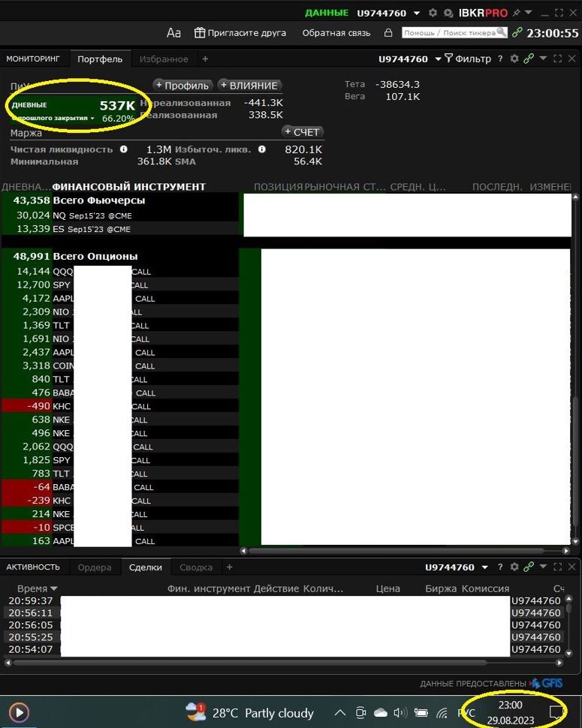The width and height of the screenshot is (582, 728).
Task: Open the Мониторинг panel settings gear
Action: [x=514, y=59]
